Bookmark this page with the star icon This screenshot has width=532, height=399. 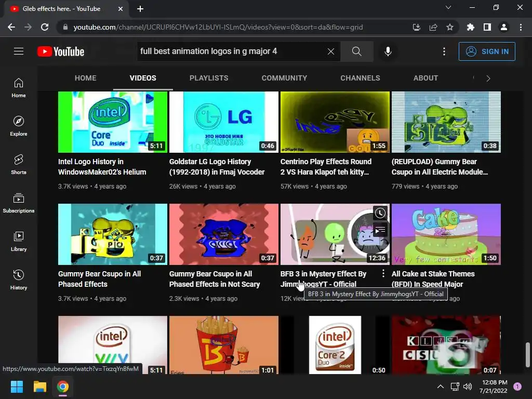[x=450, y=27]
